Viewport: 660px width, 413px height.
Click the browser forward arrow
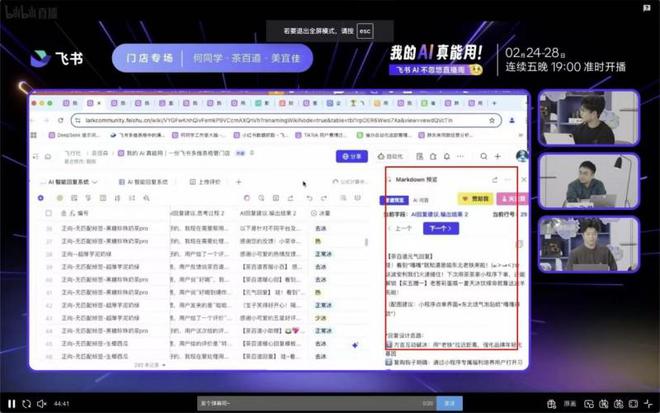click(46, 120)
